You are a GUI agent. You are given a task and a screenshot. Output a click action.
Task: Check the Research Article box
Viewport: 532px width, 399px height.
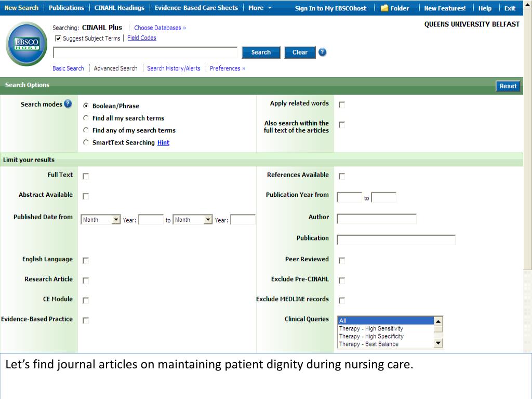[86, 281]
